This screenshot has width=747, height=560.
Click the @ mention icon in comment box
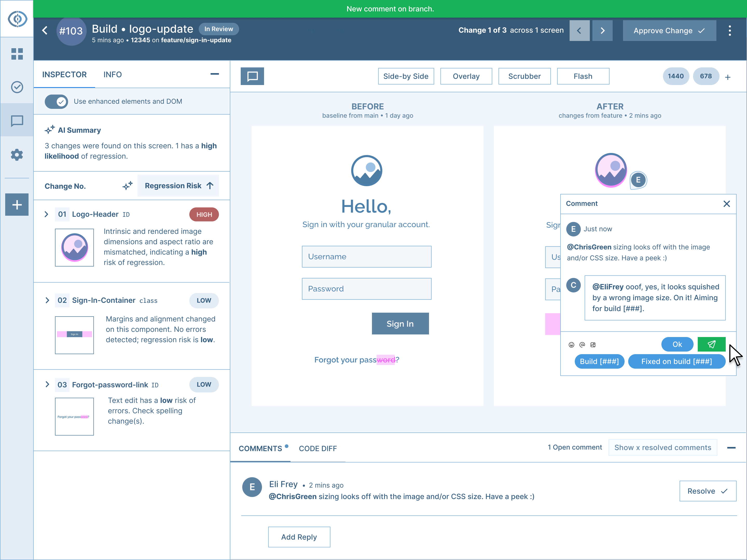coord(582,345)
